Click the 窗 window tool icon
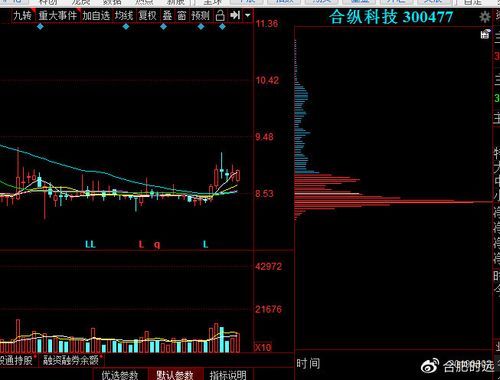The height and width of the screenshot is (380, 500). (x=182, y=15)
